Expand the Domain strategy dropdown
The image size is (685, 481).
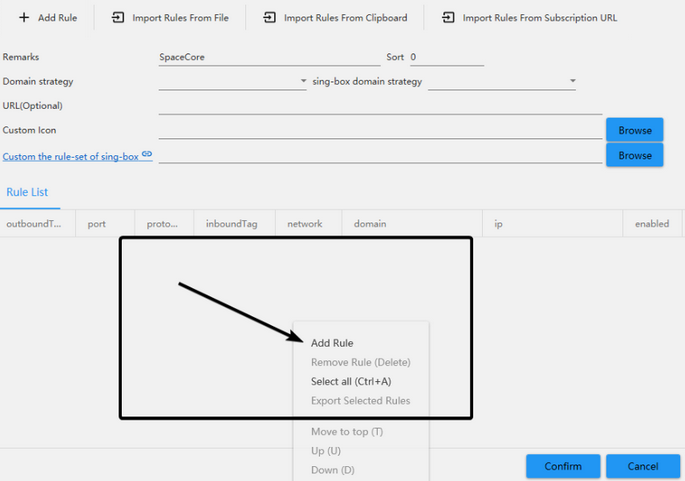click(x=303, y=81)
